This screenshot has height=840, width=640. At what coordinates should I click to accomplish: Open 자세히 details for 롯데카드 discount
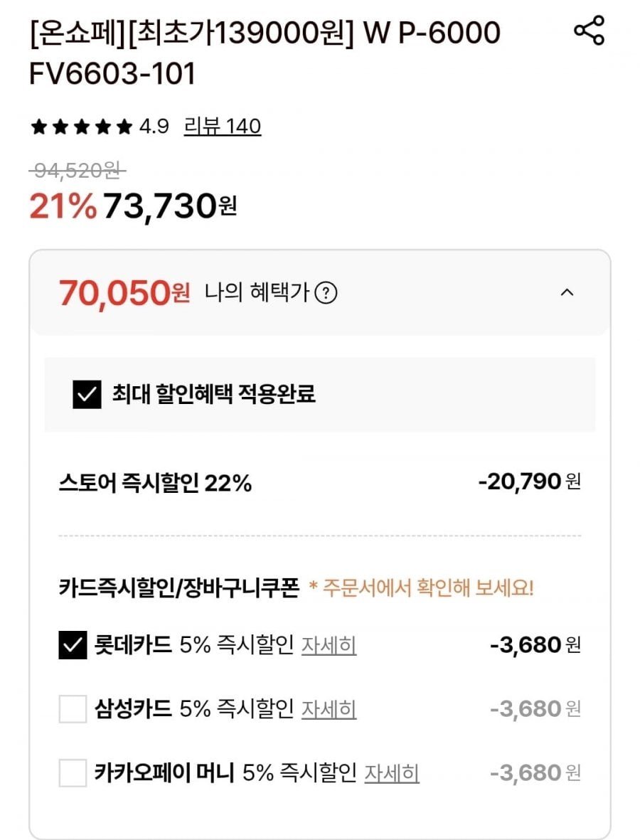[329, 646]
